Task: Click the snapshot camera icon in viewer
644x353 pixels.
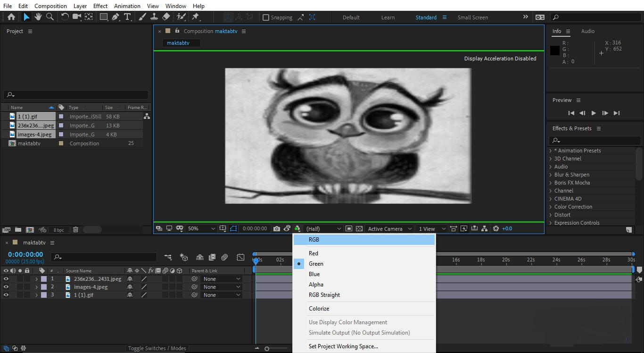Action: click(277, 228)
